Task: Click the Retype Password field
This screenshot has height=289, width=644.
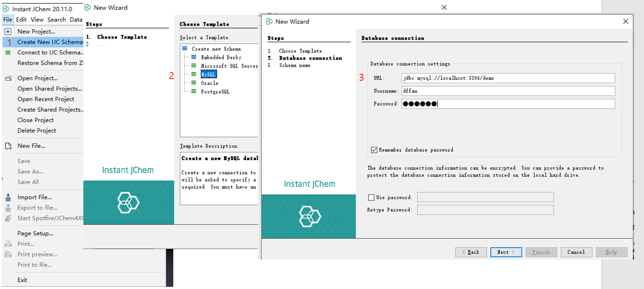Action: point(485,210)
